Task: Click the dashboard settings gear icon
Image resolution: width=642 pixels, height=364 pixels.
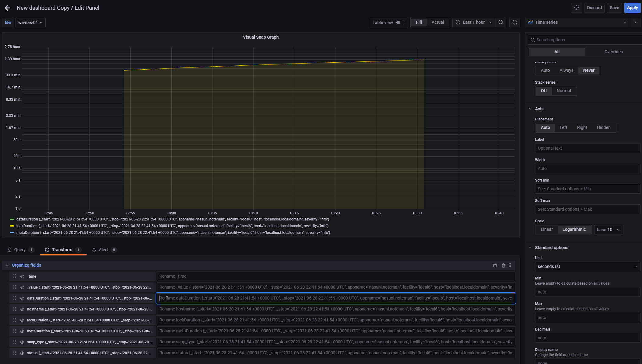Action: pos(576,8)
